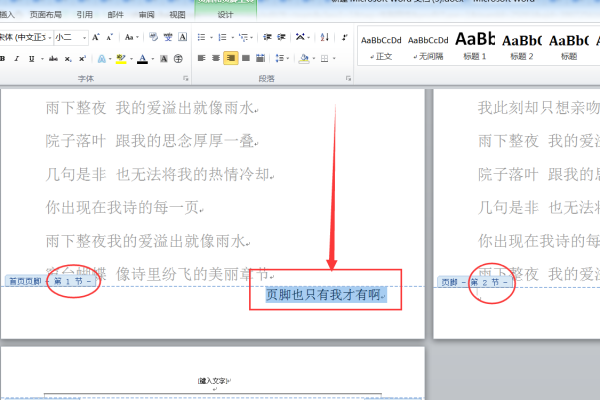Apply the 无间隔 style
The height and width of the screenshot is (400, 600).
click(428, 47)
